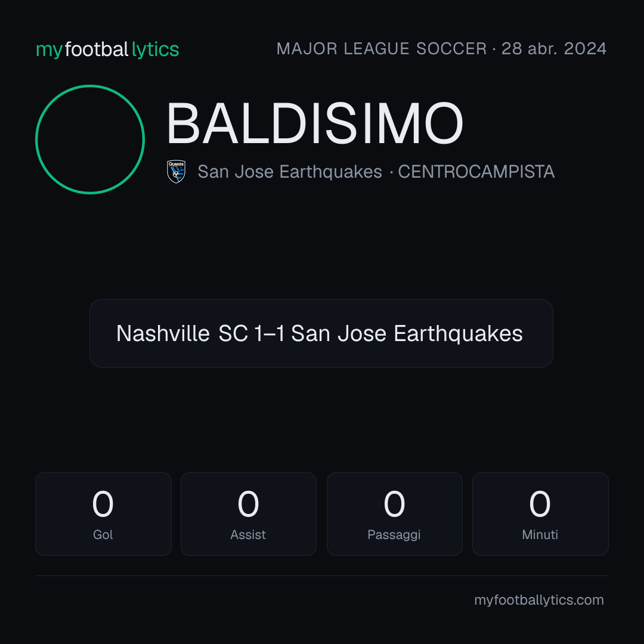Click the BALDISIMO player name heading

(x=315, y=123)
